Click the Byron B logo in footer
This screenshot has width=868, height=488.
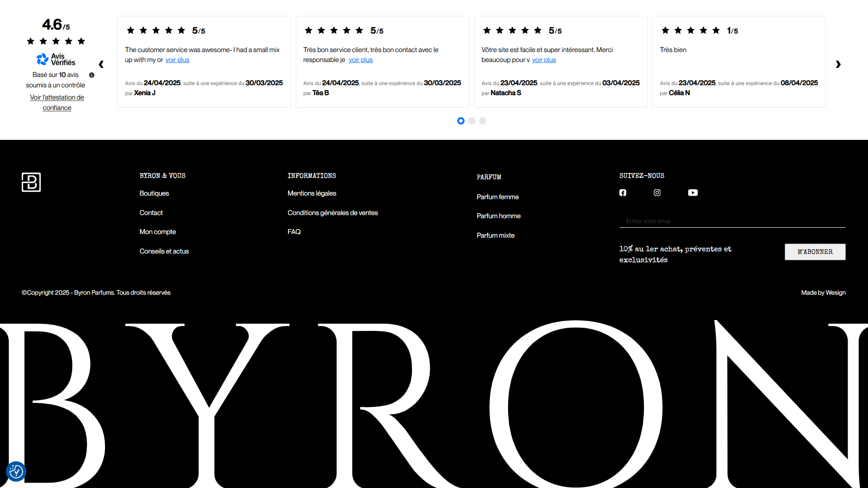31,182
